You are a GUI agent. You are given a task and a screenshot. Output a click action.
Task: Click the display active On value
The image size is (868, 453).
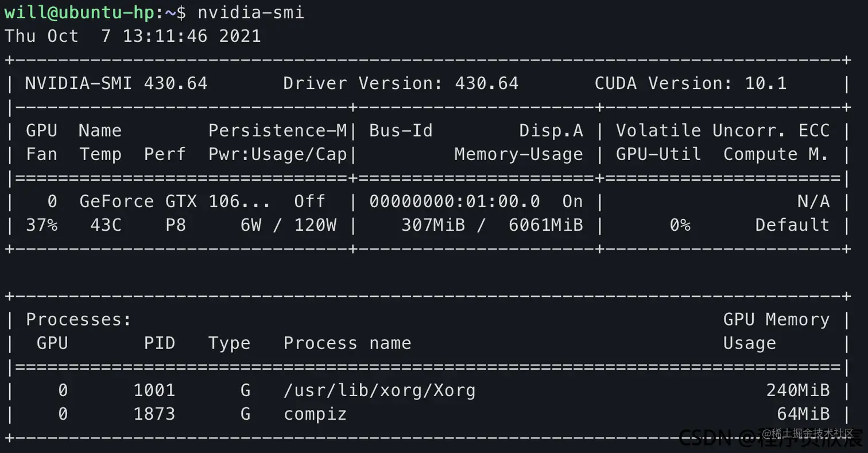click(x=572, y=201)
